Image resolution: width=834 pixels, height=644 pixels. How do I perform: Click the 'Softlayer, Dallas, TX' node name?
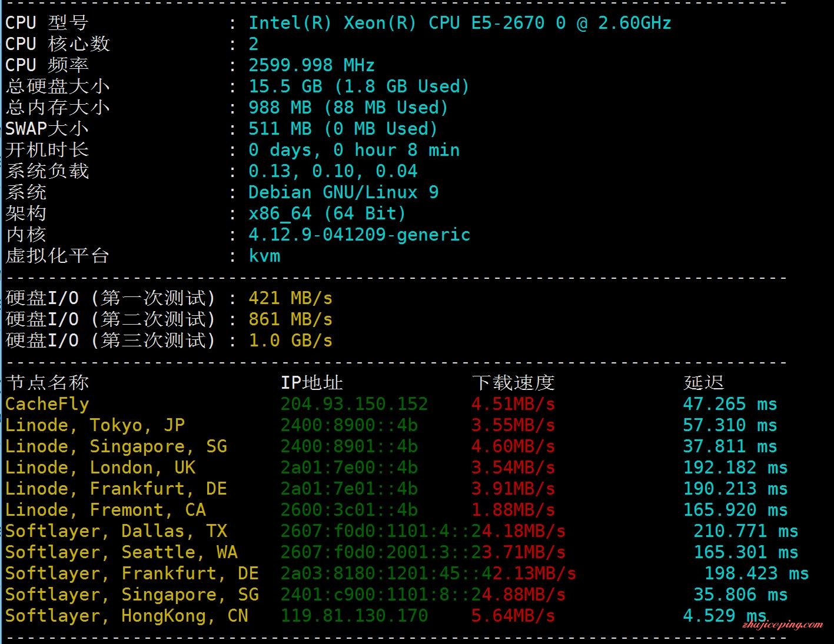pos(116,531)
